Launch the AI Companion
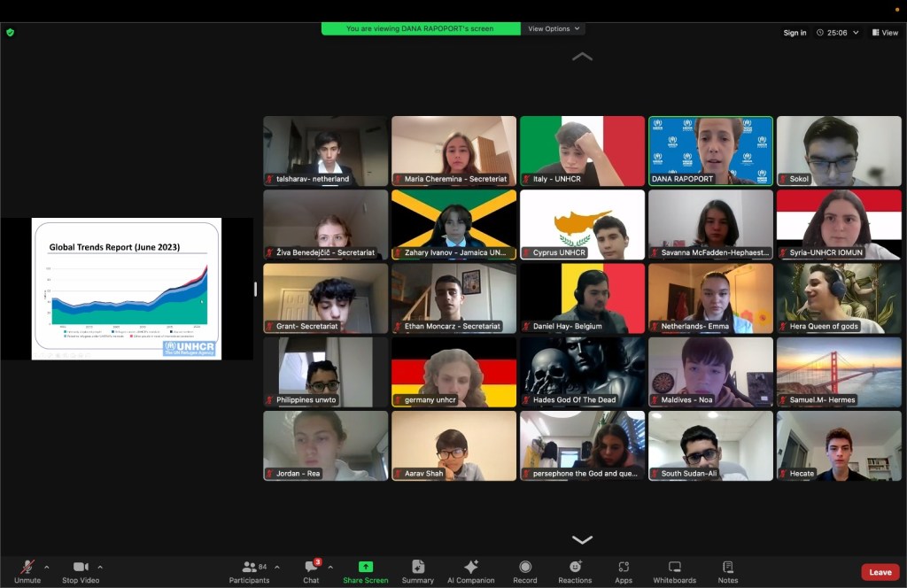 point(471,571)
